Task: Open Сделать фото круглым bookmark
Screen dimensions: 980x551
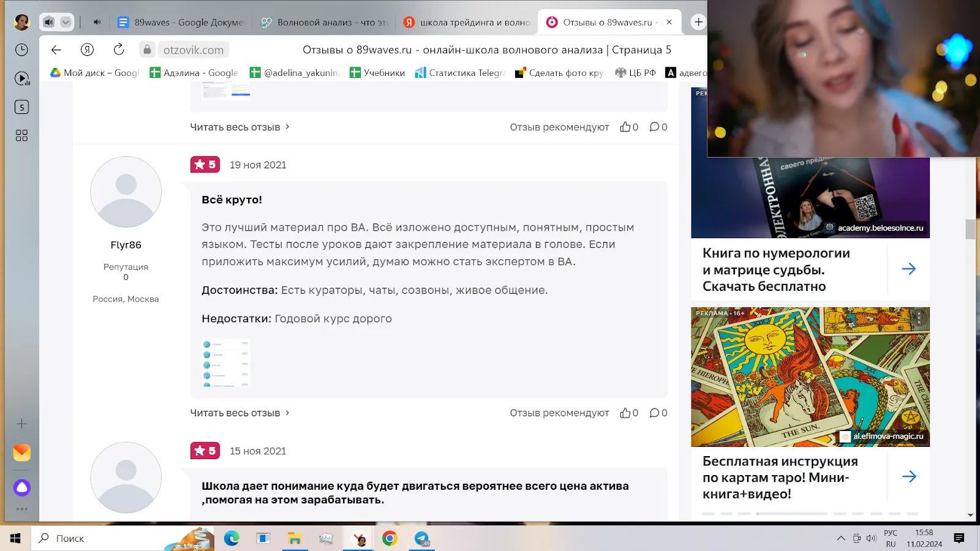Action: click(x=560, y=72)
